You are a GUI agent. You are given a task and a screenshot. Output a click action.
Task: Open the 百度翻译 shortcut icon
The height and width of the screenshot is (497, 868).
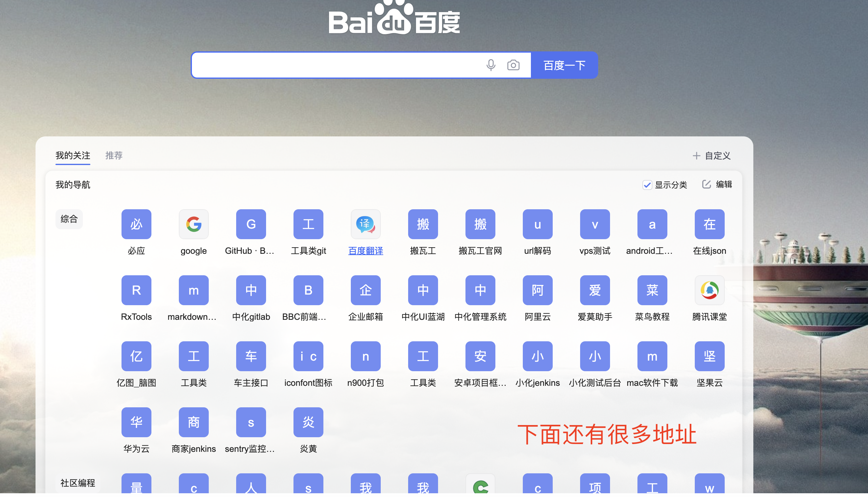click(365, 224)
